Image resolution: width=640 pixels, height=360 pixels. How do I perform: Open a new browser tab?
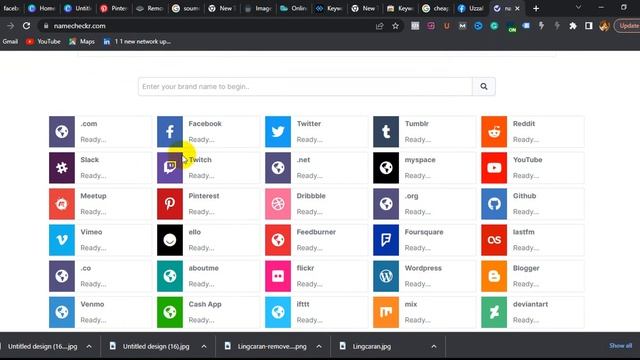(536, 8)
